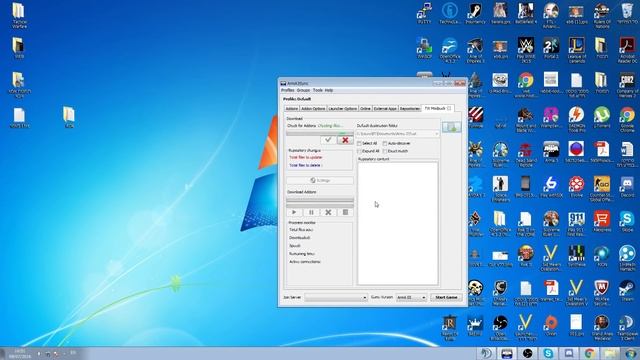Viewport: 640px width, 360px height.
Task: Enable the Auto-discover checkbox
Action: pos(385,144)
